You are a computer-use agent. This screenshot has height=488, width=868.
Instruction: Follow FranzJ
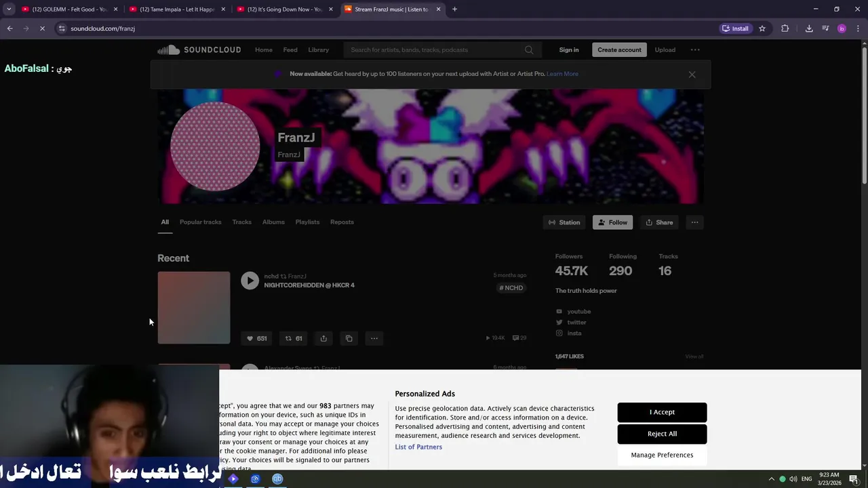(x=612, y=222)
